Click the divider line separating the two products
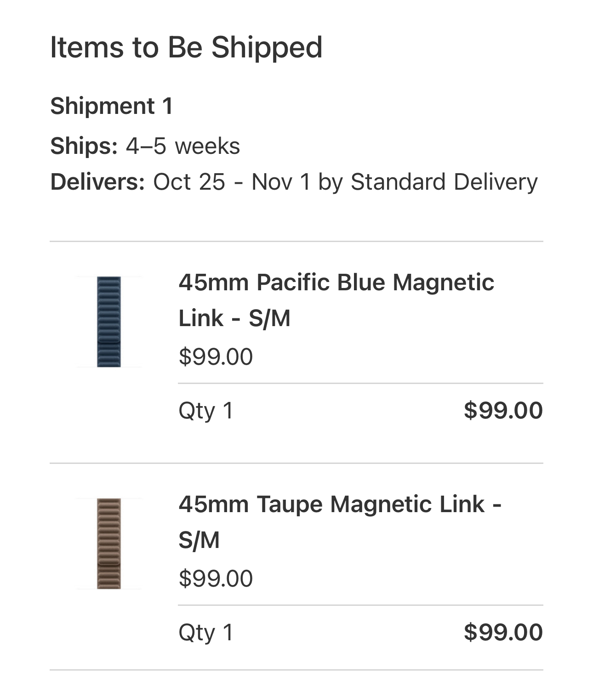Image resolution: width=593 pixels, height=700 pixels. [296, 463]
